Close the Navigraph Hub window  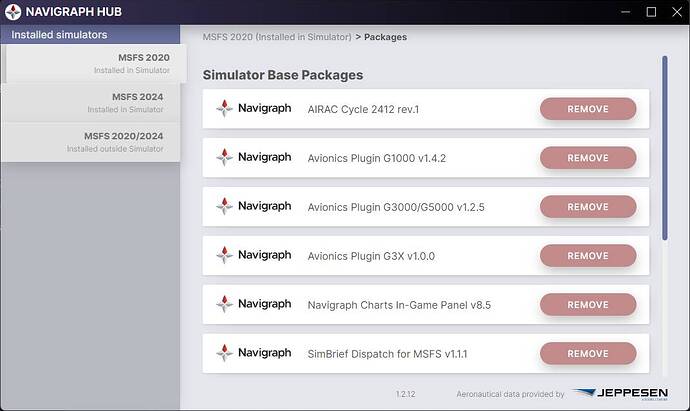677,12
